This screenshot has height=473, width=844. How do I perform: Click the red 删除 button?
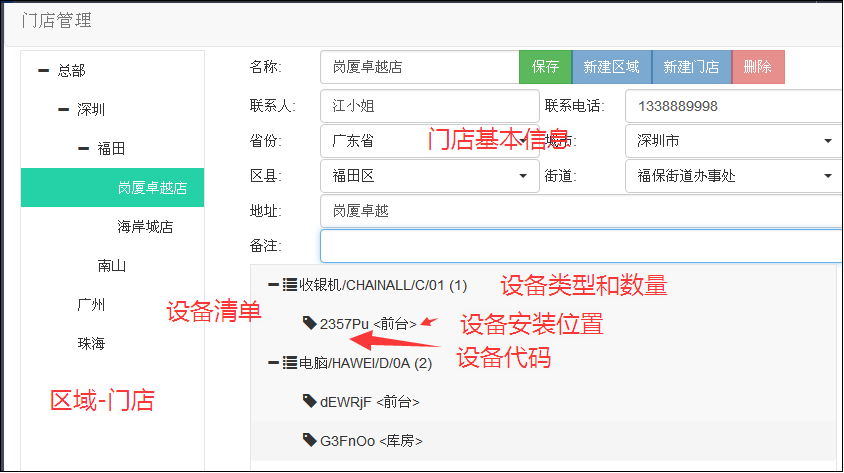click(757, 67)
